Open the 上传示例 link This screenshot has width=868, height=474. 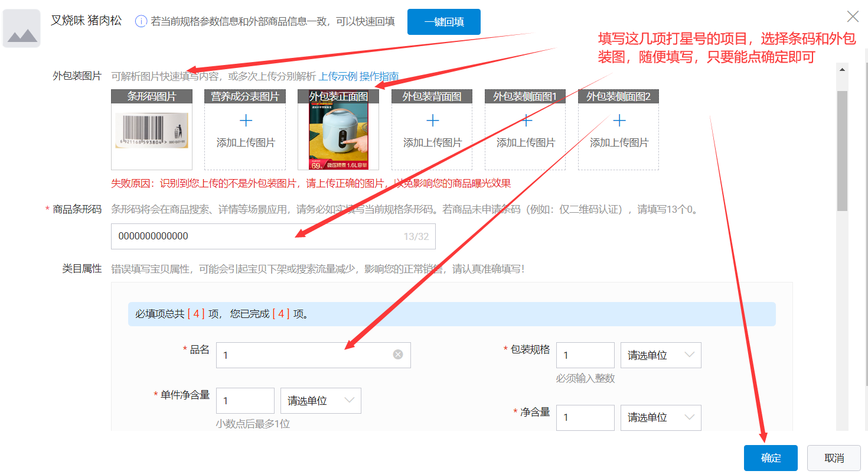click(338, 76)
